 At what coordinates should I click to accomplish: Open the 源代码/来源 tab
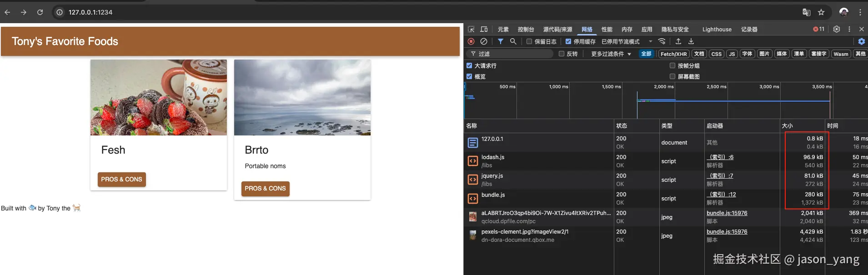pyautogui.click(x=557, y=29)
